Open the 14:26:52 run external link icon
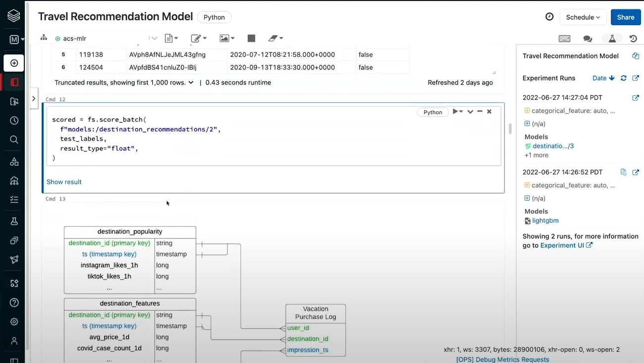The image size is (644, 363). (x=636, y=172)
